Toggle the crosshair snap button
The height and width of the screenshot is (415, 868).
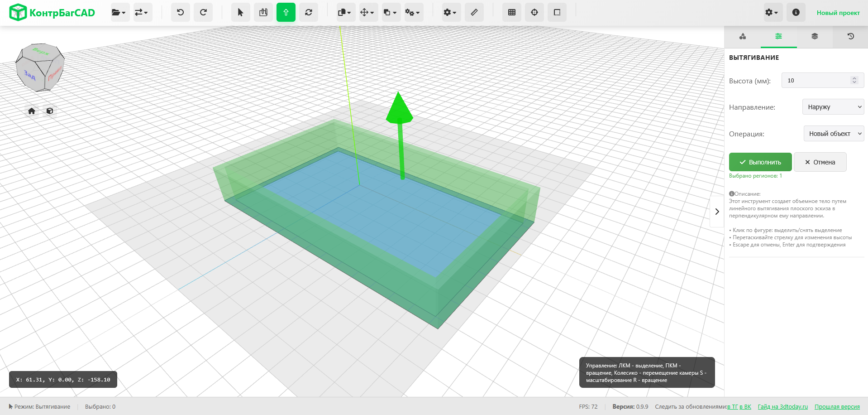(534, 12)
